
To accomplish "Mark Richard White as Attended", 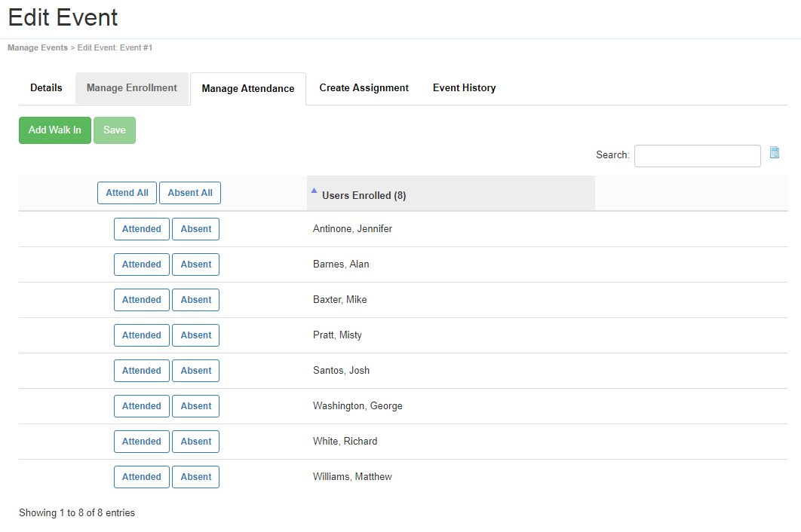I will [x=142, y=442].
